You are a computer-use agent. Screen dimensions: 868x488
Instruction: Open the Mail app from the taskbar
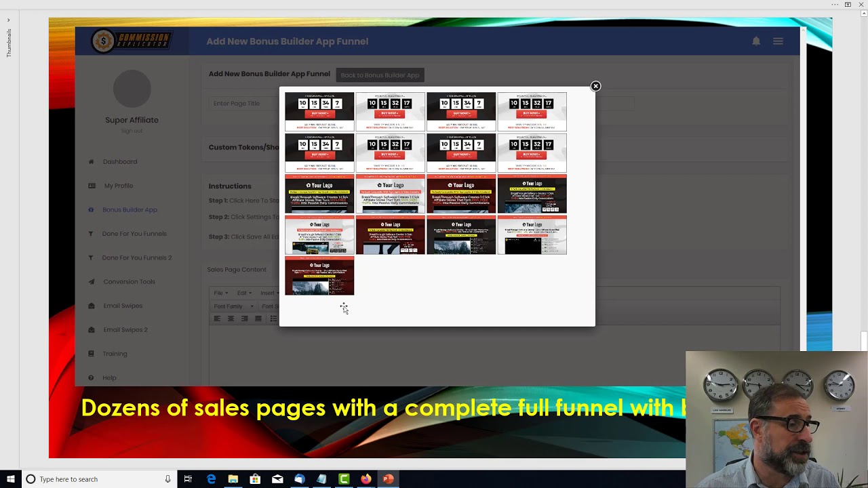pyautogui.click(x=277, y=479)
